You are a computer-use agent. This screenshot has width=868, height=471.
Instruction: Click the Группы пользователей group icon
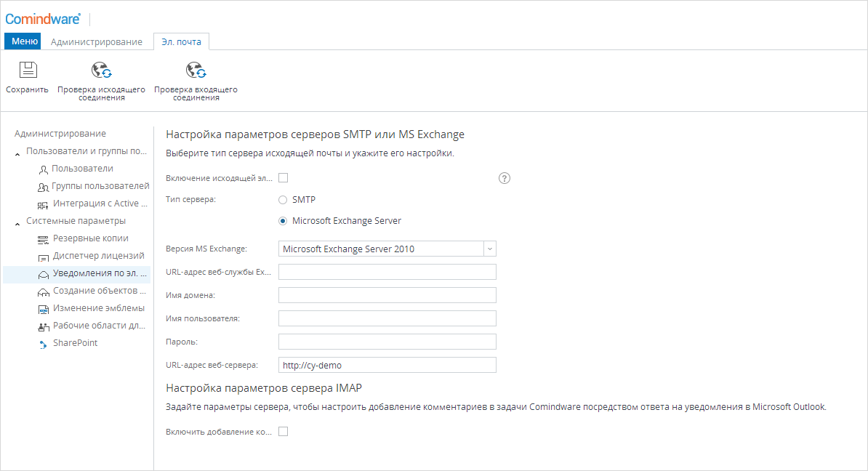tap(43, 187)
